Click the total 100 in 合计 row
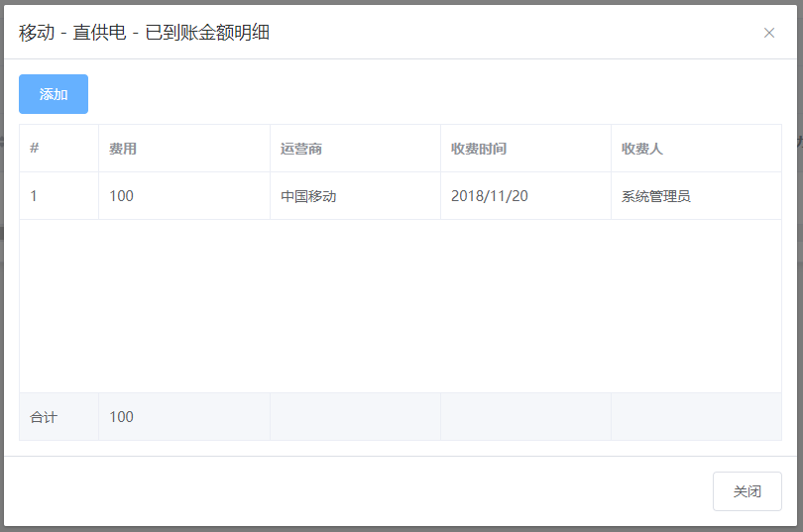 coord(122,417)
